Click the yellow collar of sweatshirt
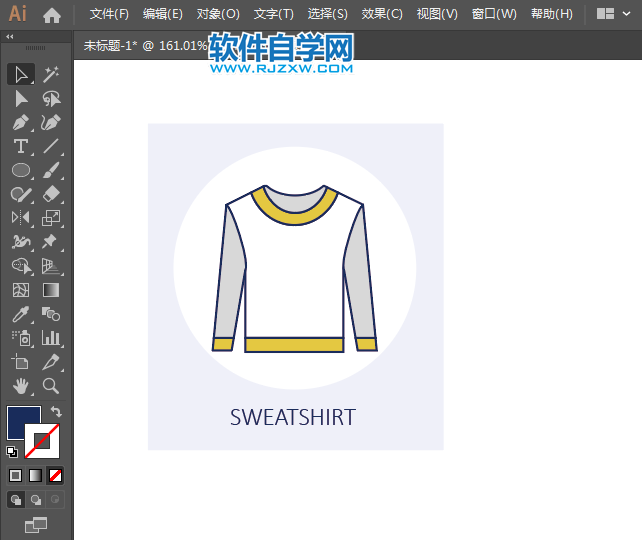The image size is (642, 540). [294, 218]
